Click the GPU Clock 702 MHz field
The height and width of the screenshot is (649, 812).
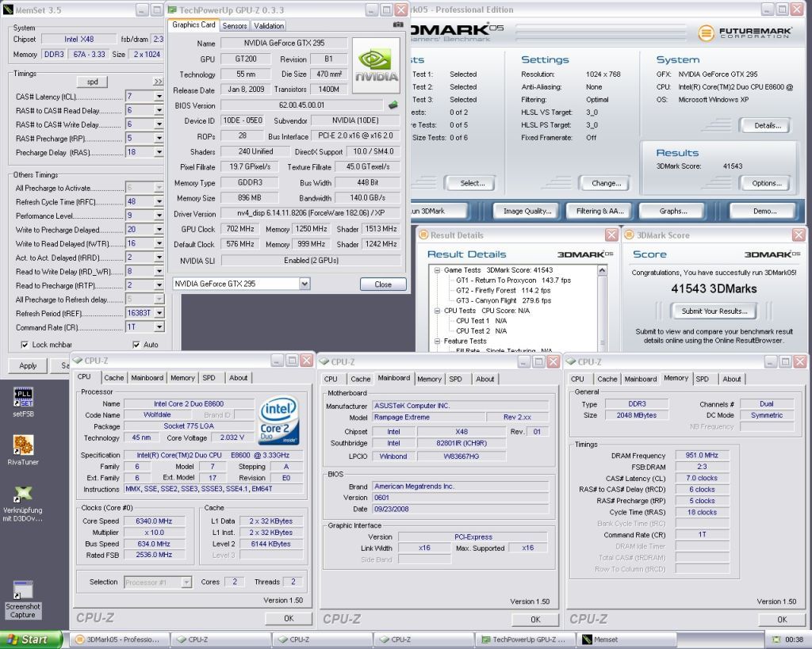(x=240, y=229)
